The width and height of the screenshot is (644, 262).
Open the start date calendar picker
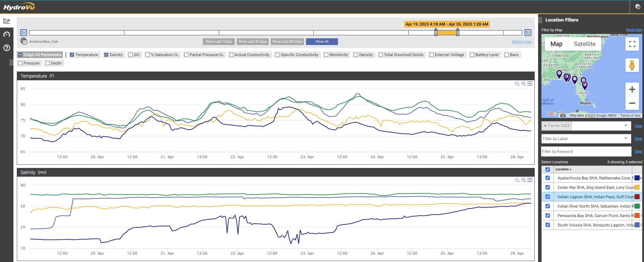pyautogui.click(x=24, y=33)
